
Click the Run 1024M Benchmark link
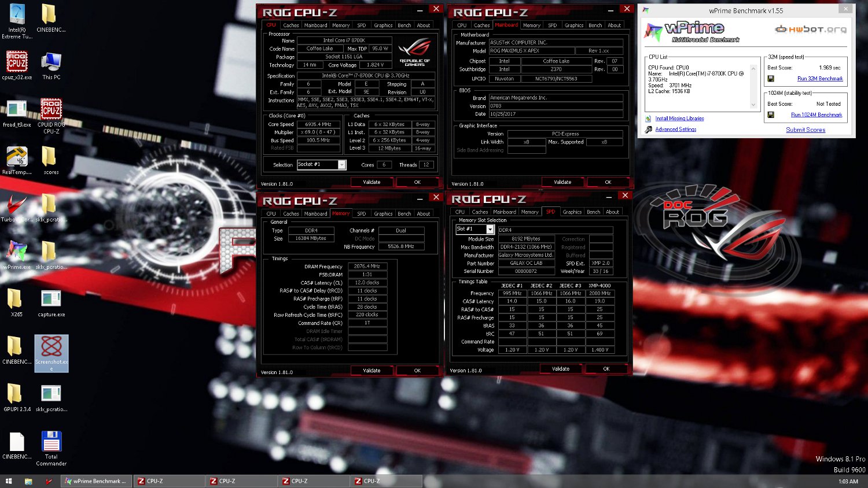coord(816,115)
